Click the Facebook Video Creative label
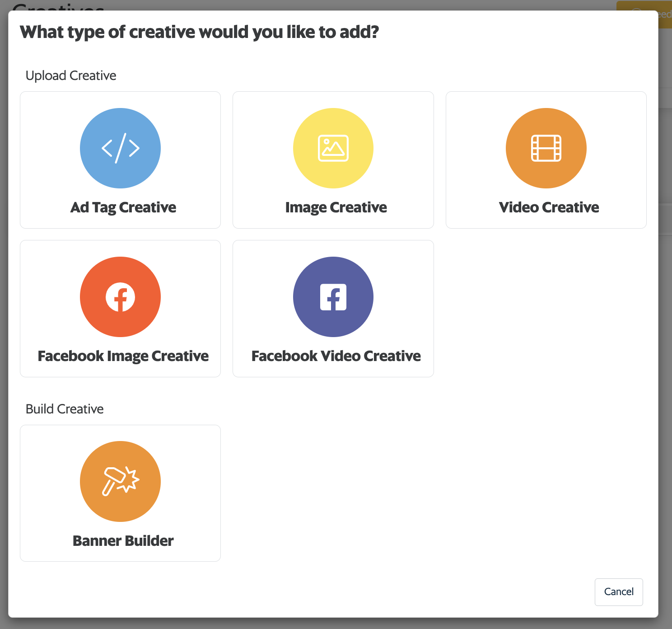 click(336, 356)
